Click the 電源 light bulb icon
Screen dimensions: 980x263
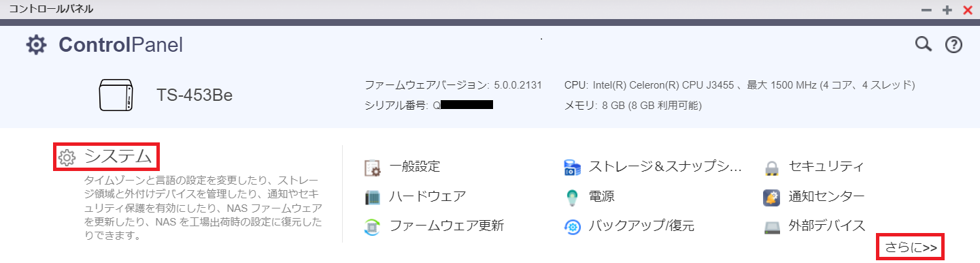[x=572, y=198]
